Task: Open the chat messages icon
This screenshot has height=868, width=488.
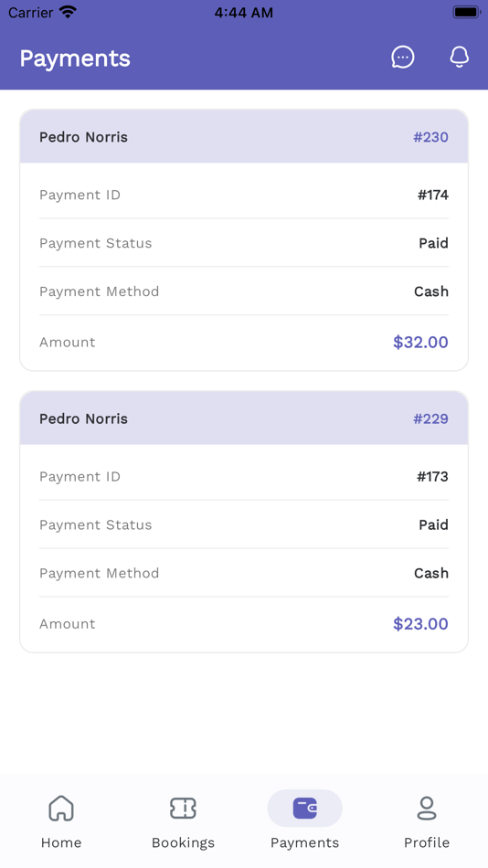Action: [403, 57]
